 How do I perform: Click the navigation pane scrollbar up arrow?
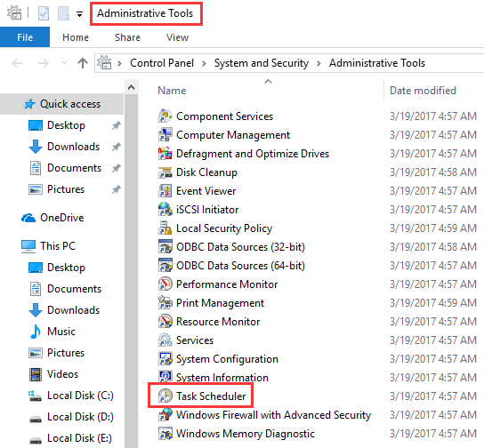coord(131,87)
